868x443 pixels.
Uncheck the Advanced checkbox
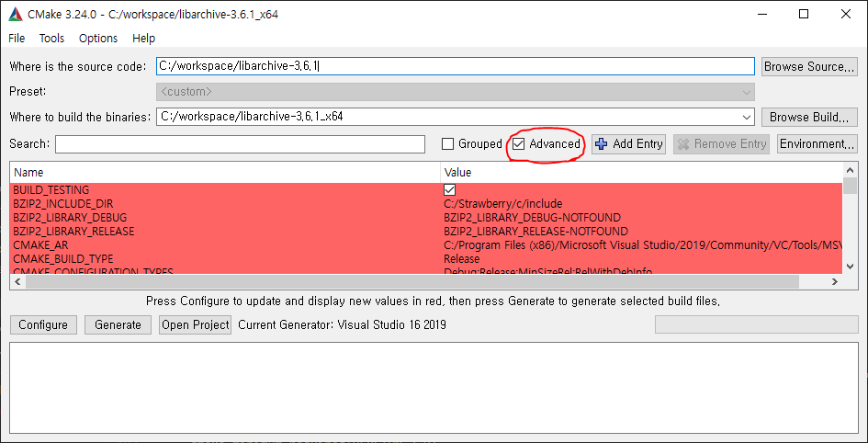519,144
